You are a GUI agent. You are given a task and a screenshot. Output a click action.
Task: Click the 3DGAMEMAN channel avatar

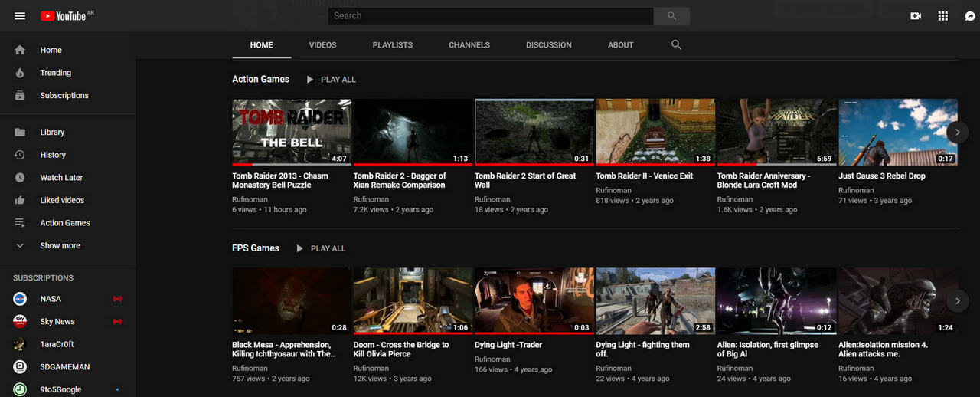point(20,367)
